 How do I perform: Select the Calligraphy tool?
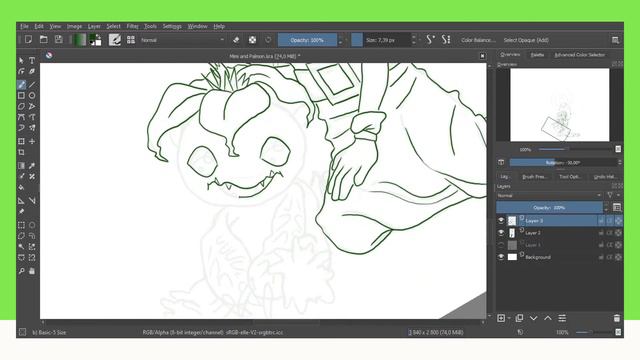pyautogui.click(x=32, y=71)
